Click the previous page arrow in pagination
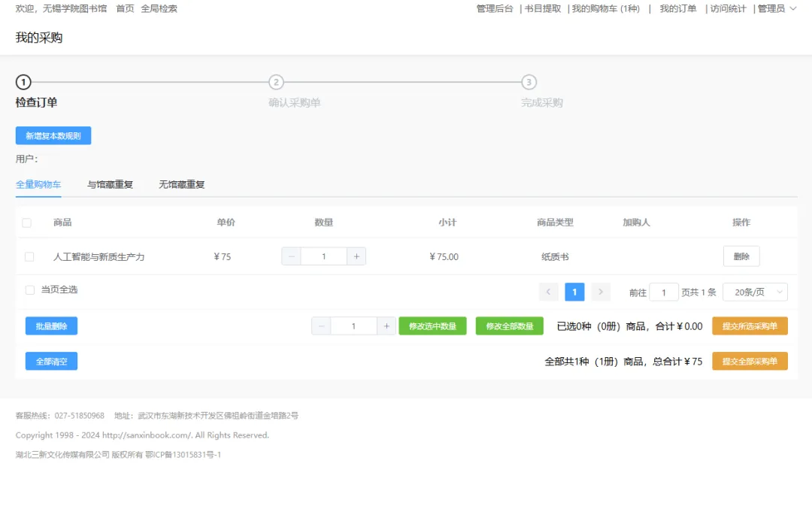 (x=549, y=292)
